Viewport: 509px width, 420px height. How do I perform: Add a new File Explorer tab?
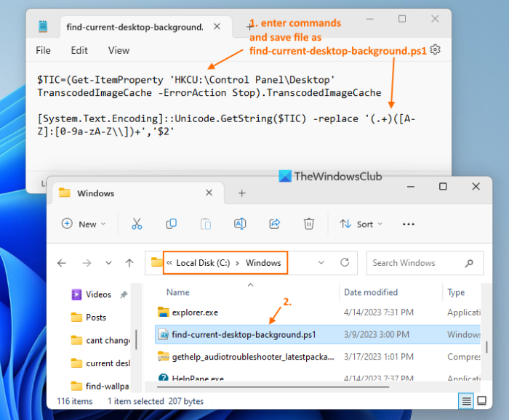tap(242, 193)
